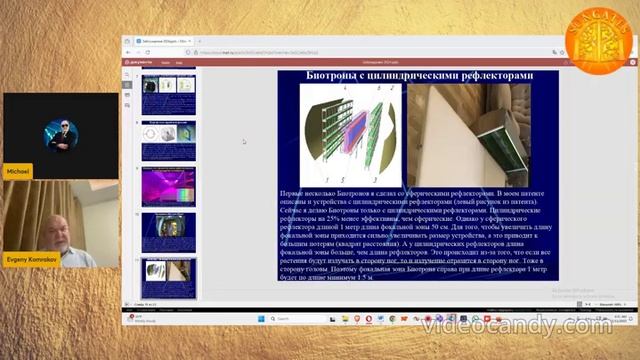Select the open presentation browser tab
640x360 pixels.
[164, 41]
